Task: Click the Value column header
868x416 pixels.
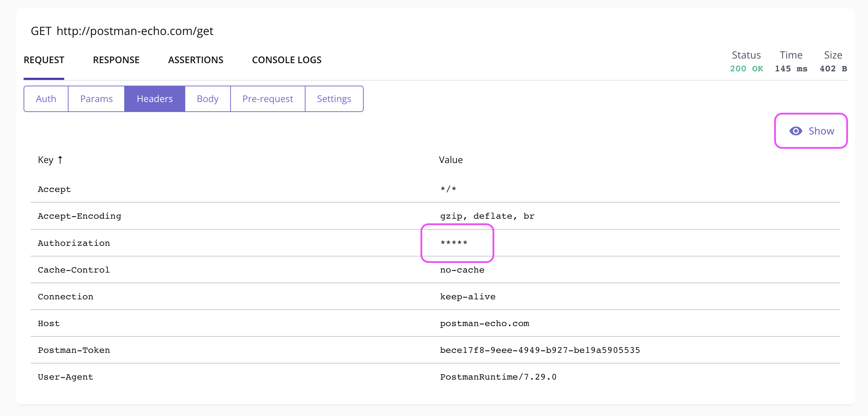Action: (450, 160)
